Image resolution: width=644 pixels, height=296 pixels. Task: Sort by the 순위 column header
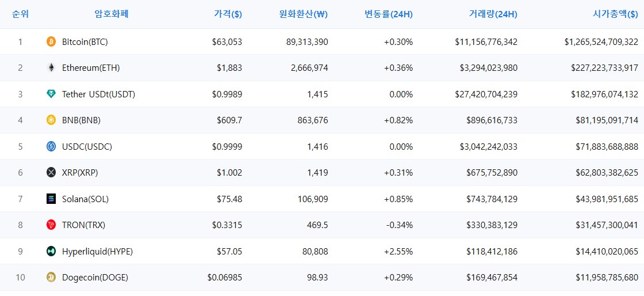tap(20, 14)
